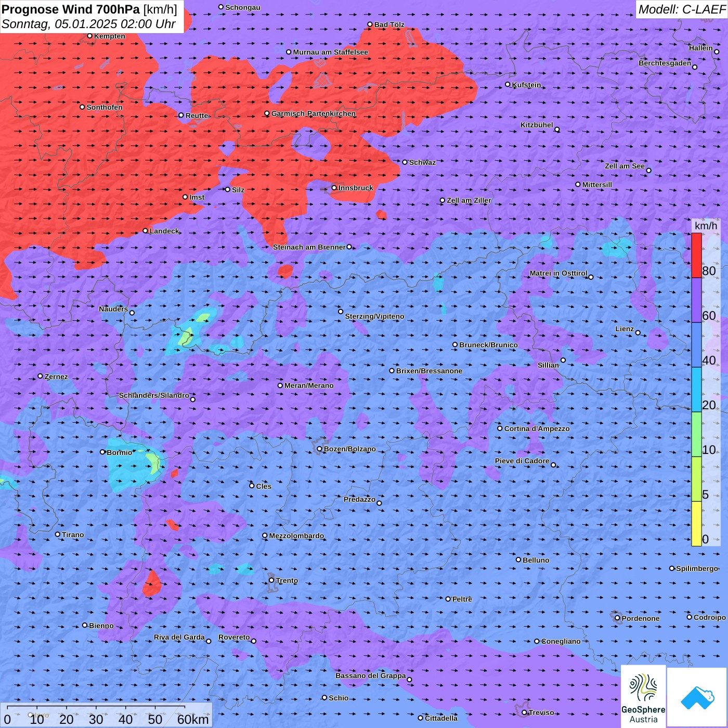
Task: Select the 'Sterzing/Vipiteno' place name
Action: click(374, 316)
